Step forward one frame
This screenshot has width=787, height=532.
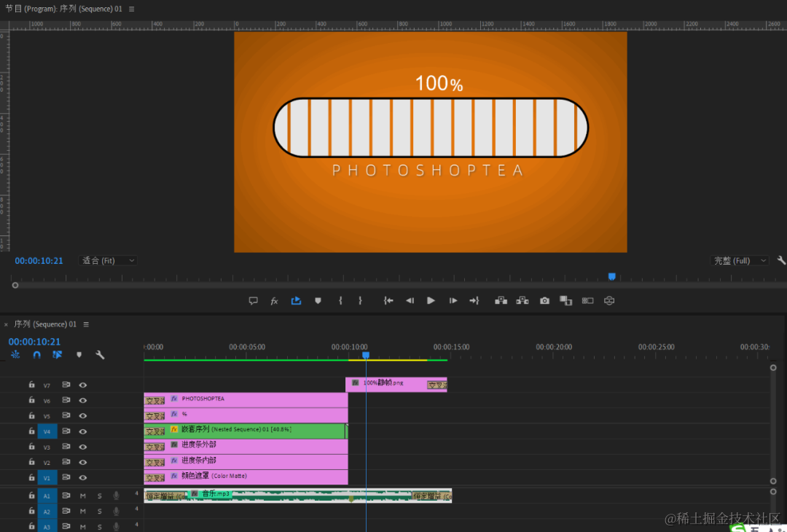click(x=453, y=301)
